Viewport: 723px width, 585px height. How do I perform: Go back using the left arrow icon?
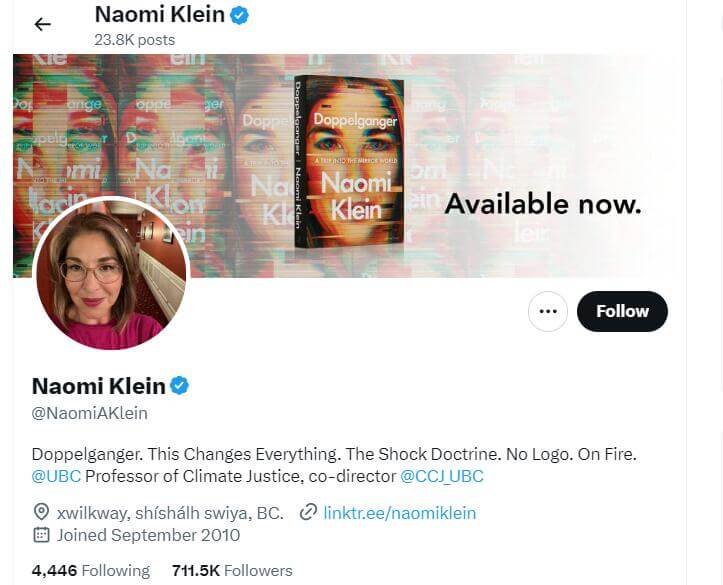point(42,24)
